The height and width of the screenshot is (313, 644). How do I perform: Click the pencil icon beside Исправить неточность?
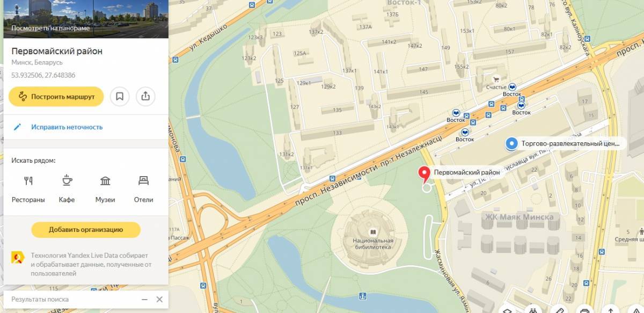(18, 127)
